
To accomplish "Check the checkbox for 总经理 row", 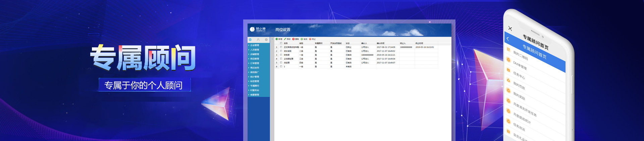I will 281,62.
